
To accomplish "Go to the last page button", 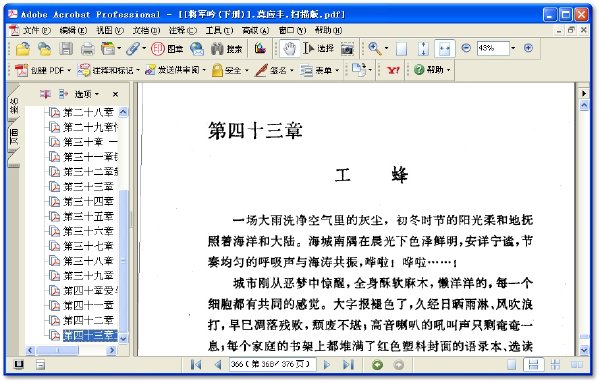I will point(348,365).
